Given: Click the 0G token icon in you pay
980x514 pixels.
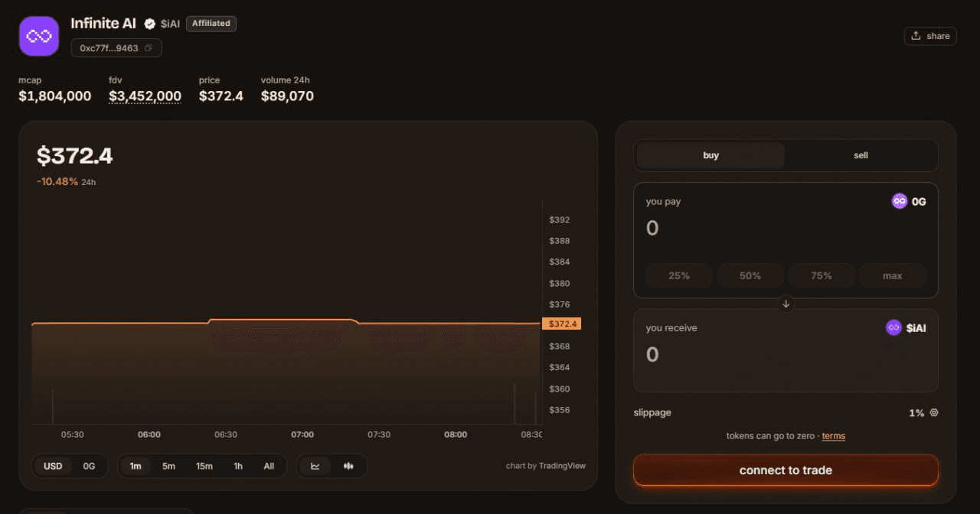Looking at the screenshot, I should point(900,201).
